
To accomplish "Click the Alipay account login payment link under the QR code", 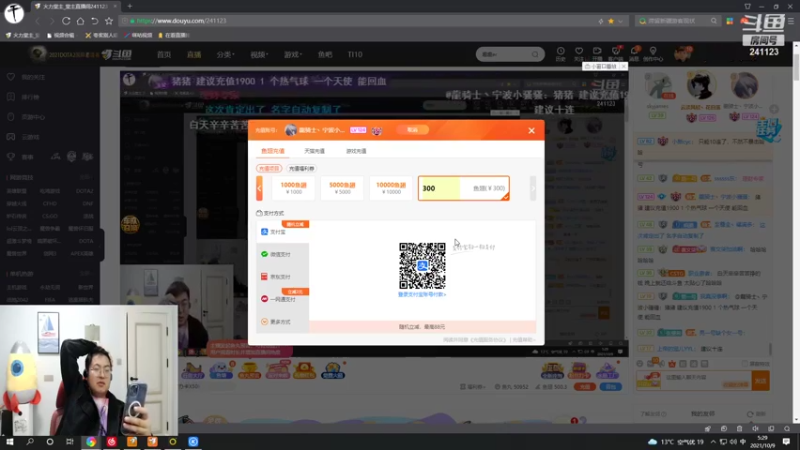I will [422, 294].
